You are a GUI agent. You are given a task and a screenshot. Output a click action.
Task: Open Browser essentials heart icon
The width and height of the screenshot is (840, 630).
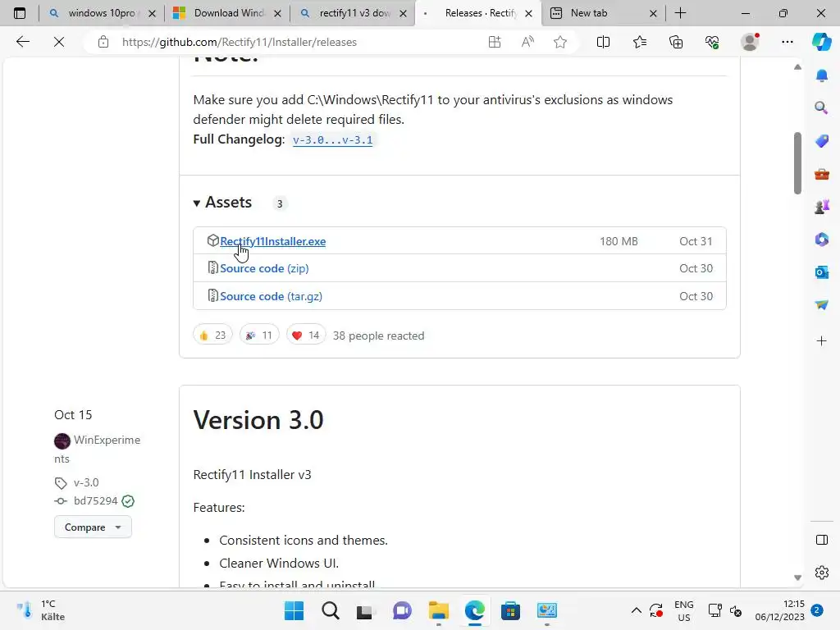pyautogui.click(x=712, y=42)
